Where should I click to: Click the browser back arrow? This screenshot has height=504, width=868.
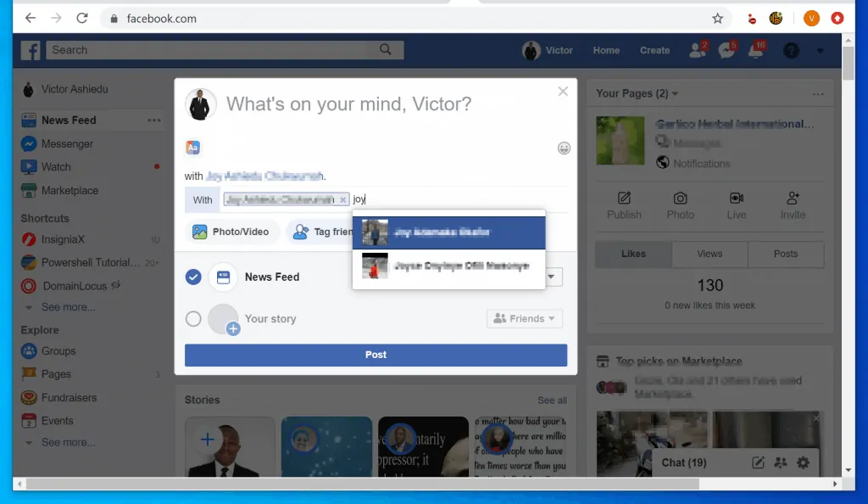pyautogui.click(x=31, y=19)
